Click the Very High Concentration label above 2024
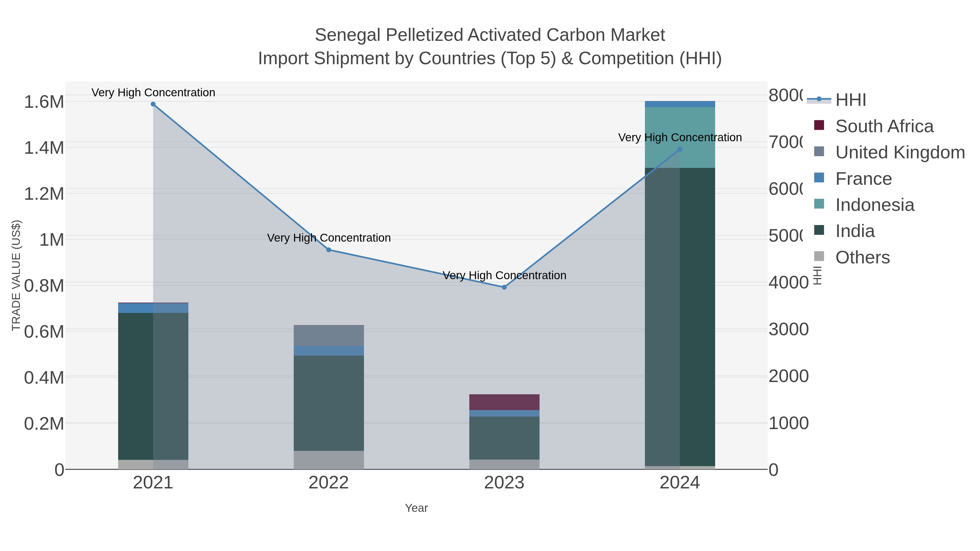Screen dimensions: 980x551 tap(680, 137)
